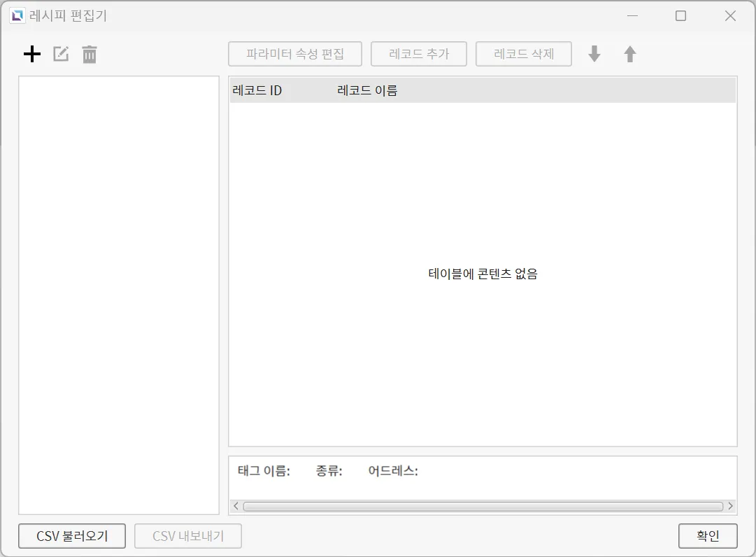Click the scrollbar left arrow in tag panel
The height and width of the screenshot is (557, 756).
click(236, 506)
